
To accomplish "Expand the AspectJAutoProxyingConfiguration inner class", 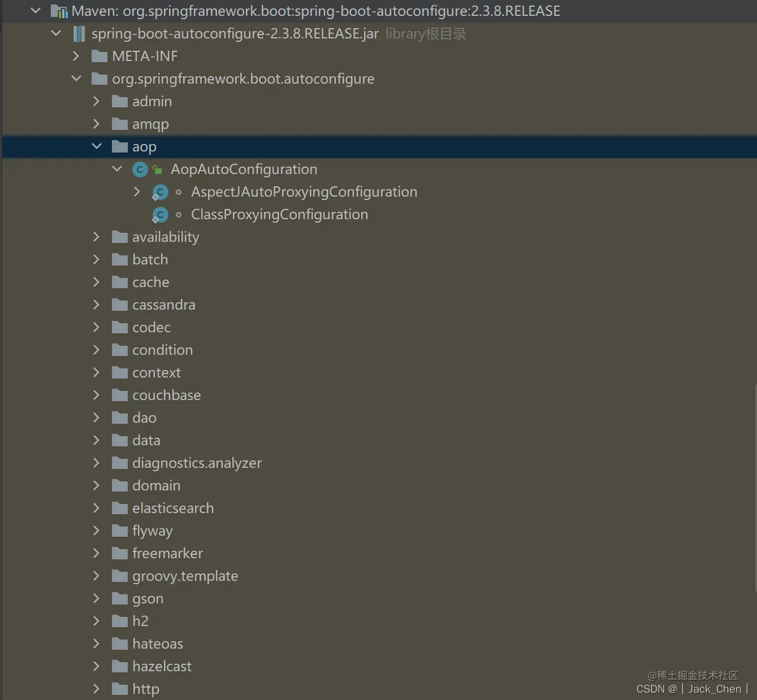I will point(137,192).
